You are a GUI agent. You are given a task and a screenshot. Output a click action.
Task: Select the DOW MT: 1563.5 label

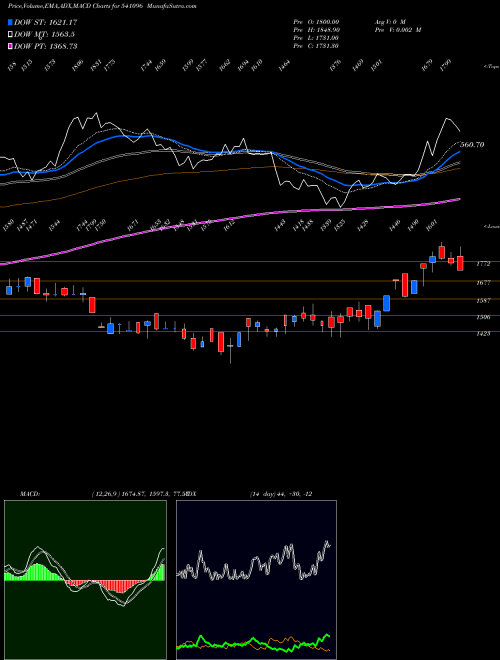(44, 35)
